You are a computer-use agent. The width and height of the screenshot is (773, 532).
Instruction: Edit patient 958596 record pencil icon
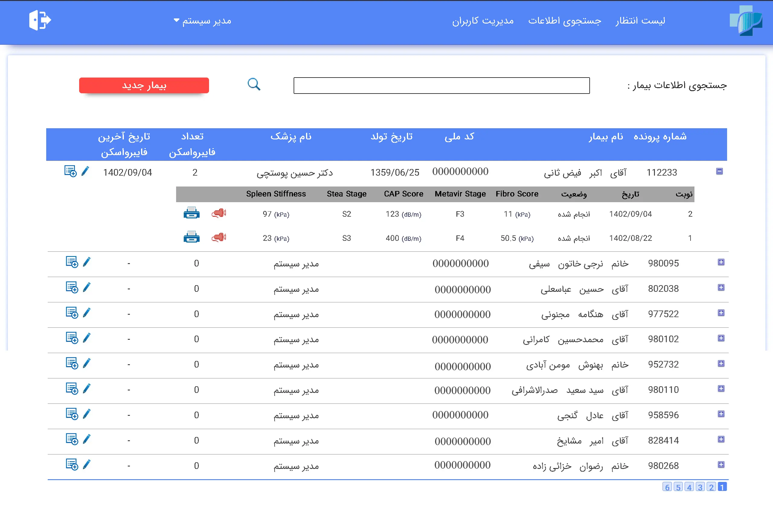point(87,414)
